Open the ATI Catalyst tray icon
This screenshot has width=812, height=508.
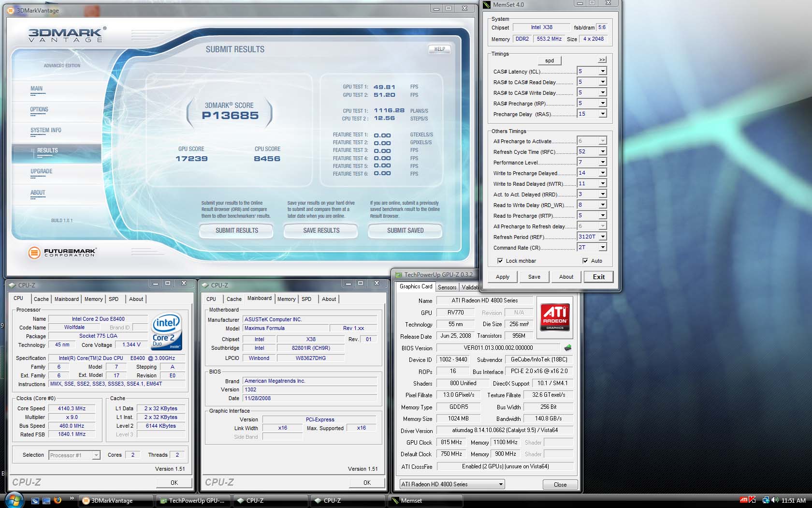(x=744, y=500)
